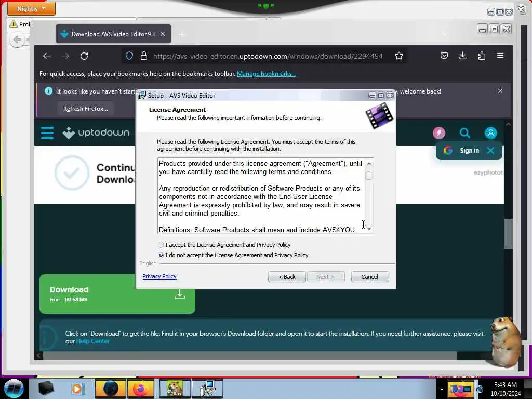Open Uptodown hamburger site menu

click(47, 132)
